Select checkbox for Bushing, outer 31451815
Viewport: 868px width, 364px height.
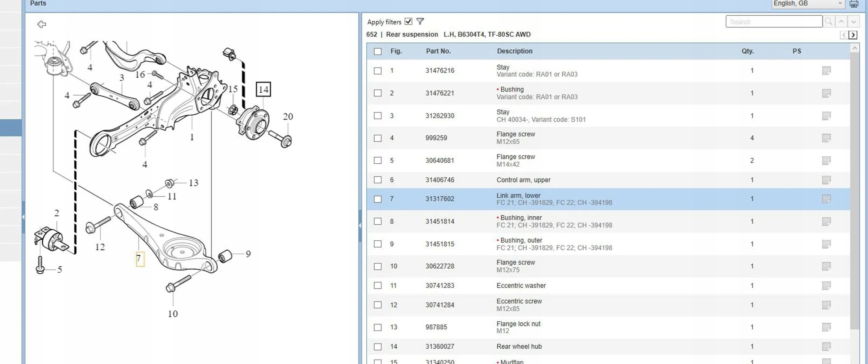378,244
